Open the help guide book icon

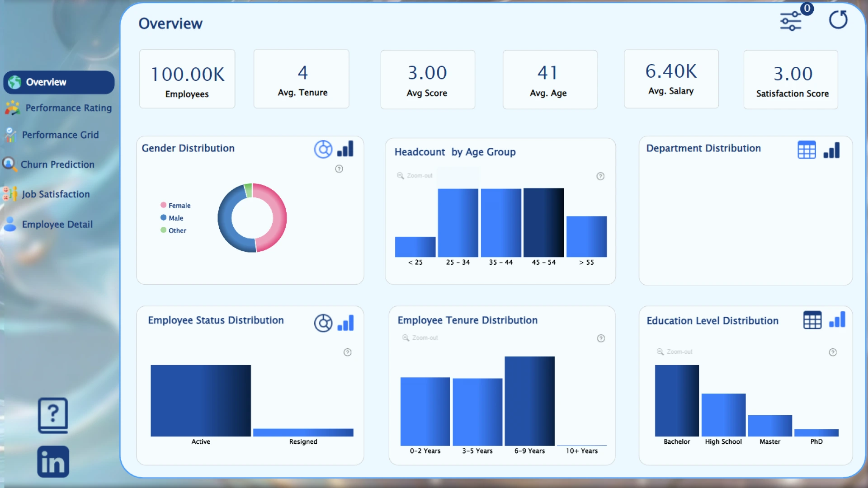point(53,415)
